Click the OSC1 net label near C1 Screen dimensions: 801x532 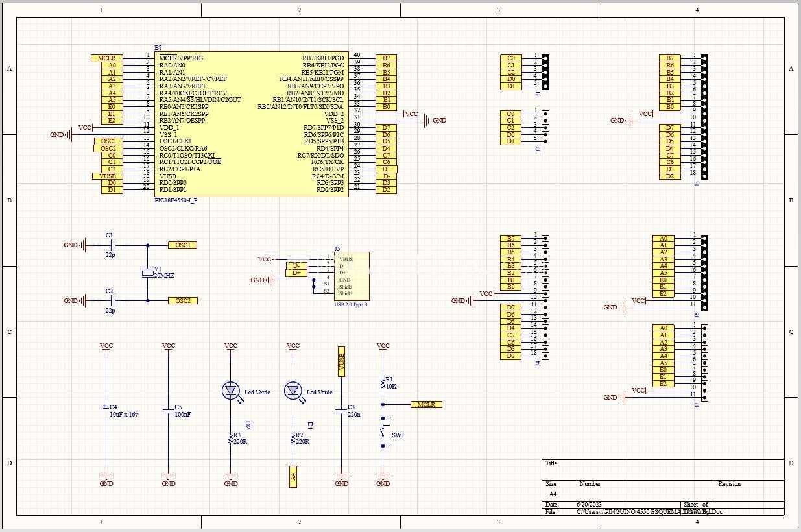182,245
